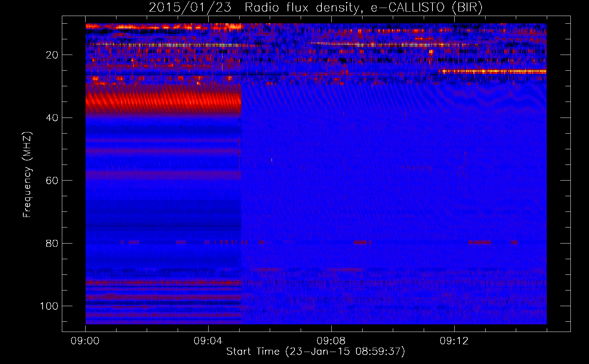Click the "Frequency (MHZ)" axis label
The width and height of the screenshot is (589, 364).
tap(27, 175)
